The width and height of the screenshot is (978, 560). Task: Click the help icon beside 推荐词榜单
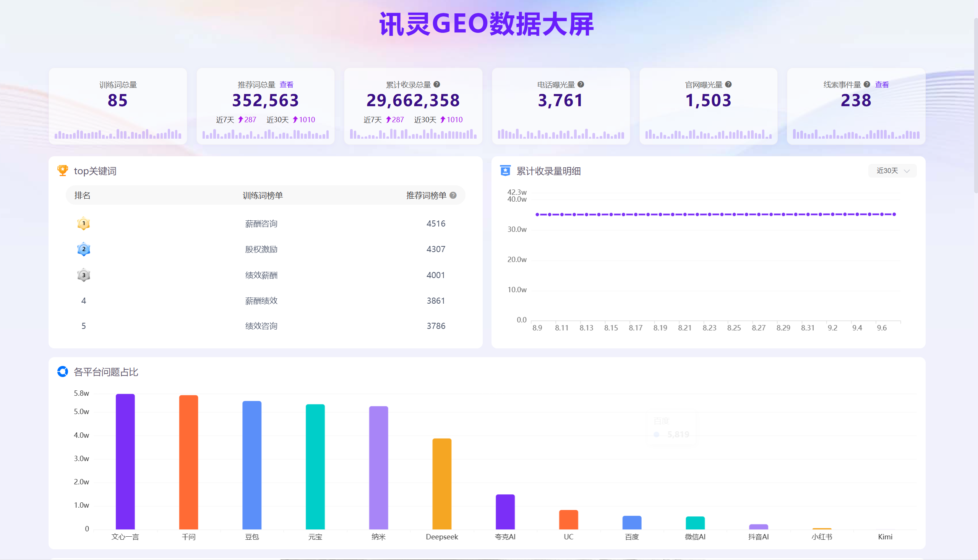[x=453, y=195]
